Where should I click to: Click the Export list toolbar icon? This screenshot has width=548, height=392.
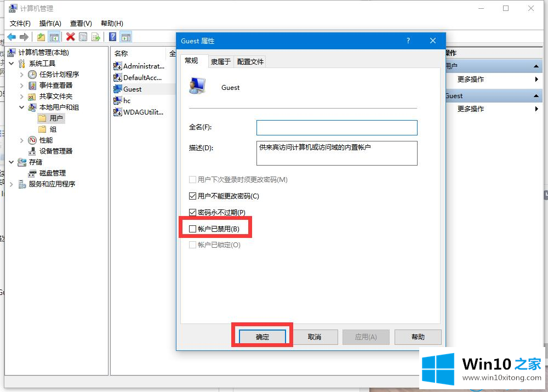[x=96, y=37]
